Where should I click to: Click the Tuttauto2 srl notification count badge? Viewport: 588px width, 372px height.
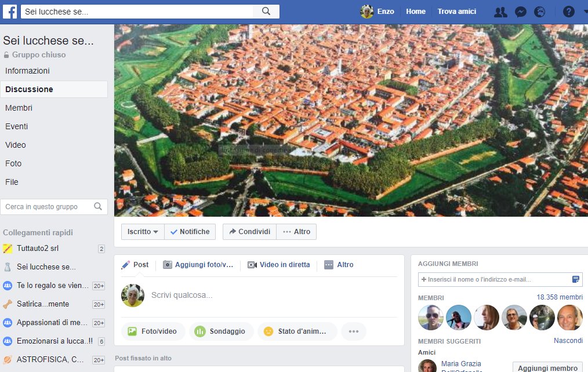[x=101, y=249]
